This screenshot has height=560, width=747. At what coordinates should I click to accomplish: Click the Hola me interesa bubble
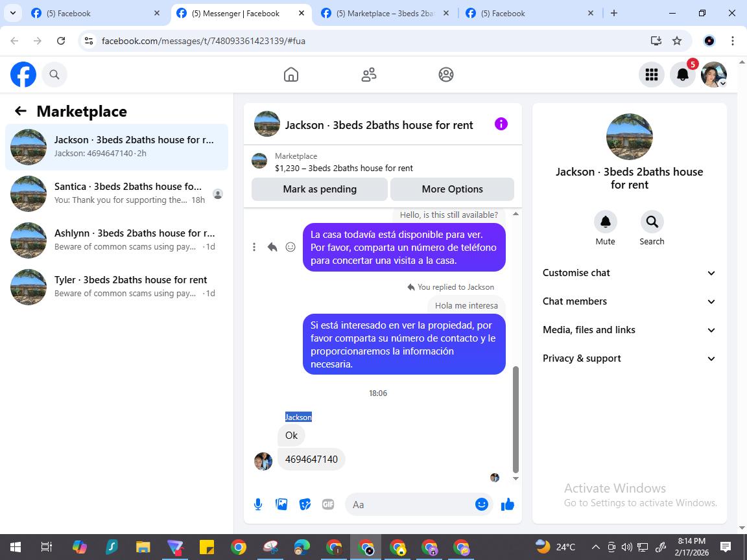pyautogui.click(x=466, y=305)
